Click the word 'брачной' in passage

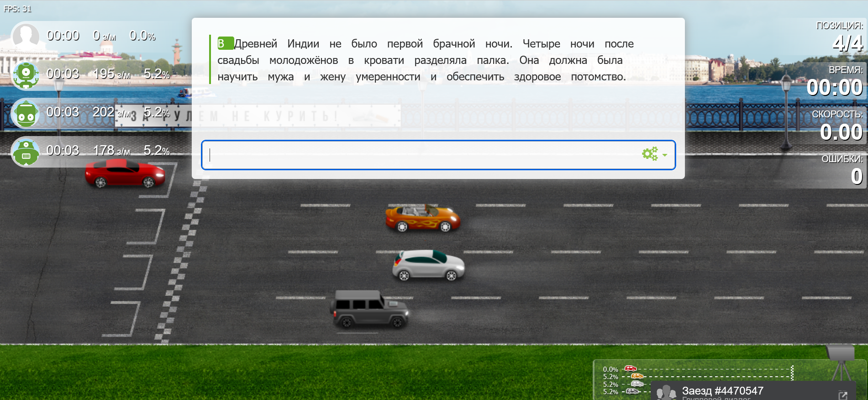(x=454, y=44)
